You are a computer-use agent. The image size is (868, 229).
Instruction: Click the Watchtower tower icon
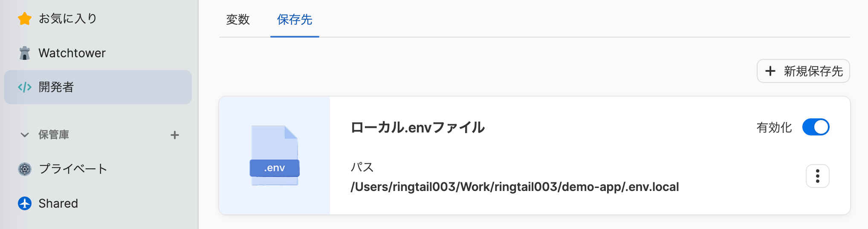click(25, 53)
